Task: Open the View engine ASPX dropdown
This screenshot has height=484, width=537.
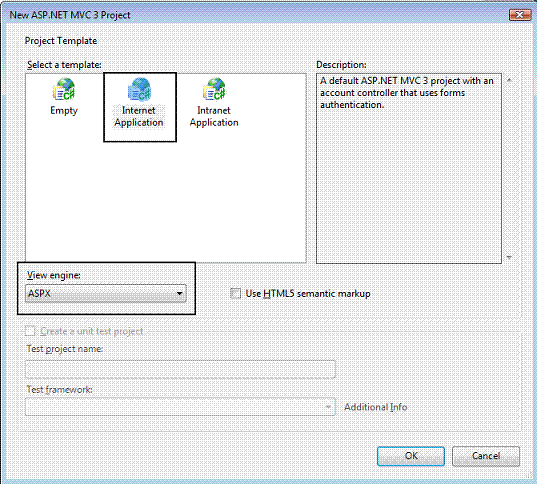Action: [106, 294]
